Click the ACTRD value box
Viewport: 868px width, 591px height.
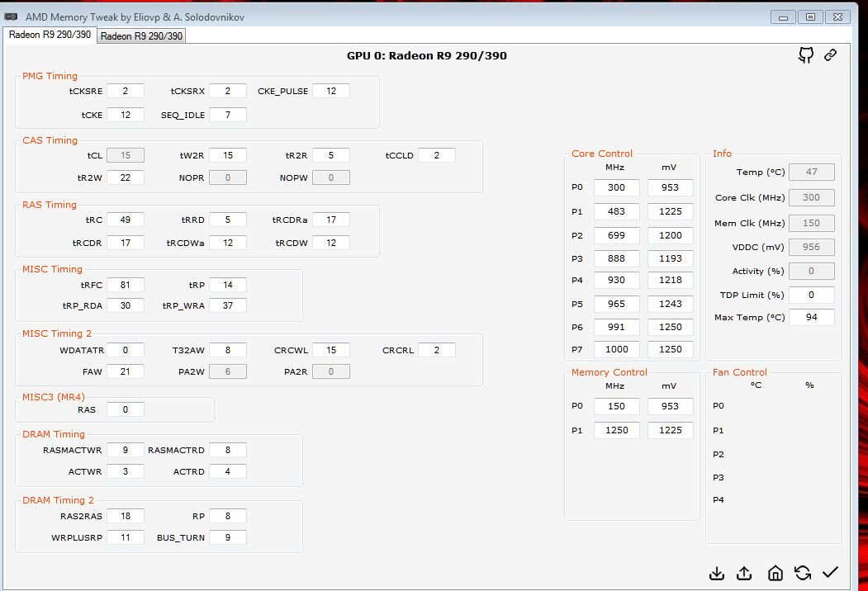(227, 471)
